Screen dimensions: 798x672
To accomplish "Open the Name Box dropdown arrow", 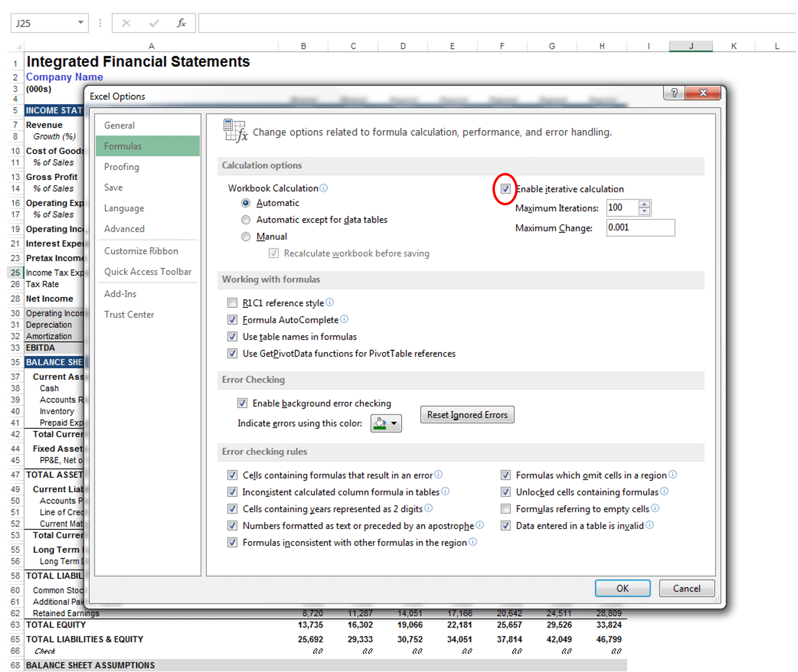I will [x=81, y=22].
